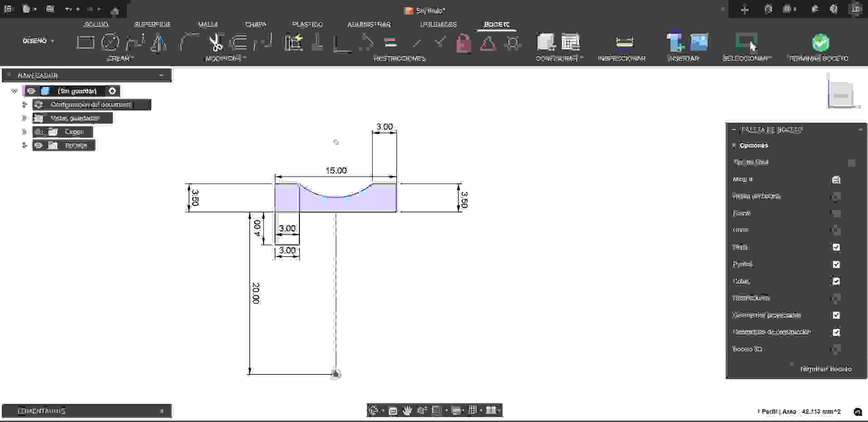Click the Home icon in top bar
868x422 pixels.
[x=115, y=10]
